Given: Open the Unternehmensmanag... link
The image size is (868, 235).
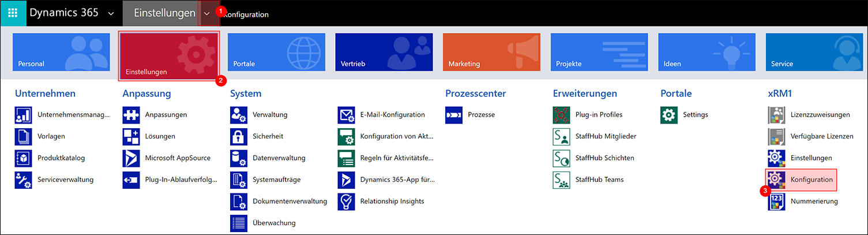Looking at the screenshot, I should [73, 115].
